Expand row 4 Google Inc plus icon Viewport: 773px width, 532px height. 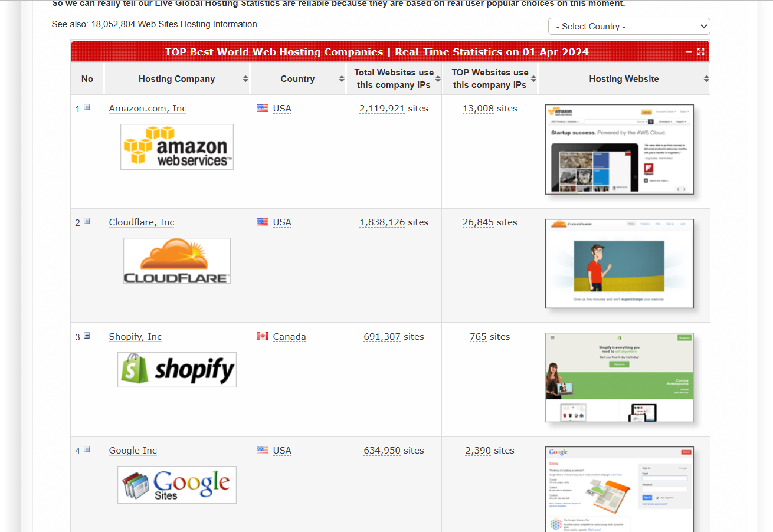point(87,449)
